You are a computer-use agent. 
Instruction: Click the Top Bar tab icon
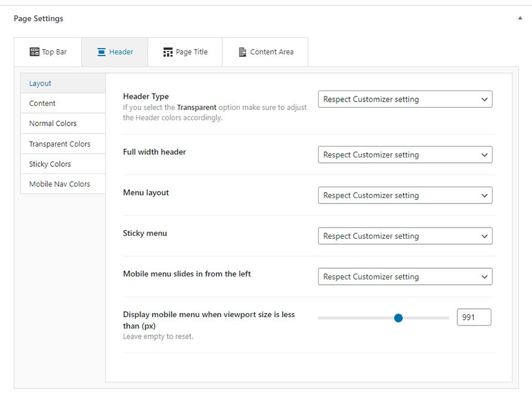tap(34, 52)
